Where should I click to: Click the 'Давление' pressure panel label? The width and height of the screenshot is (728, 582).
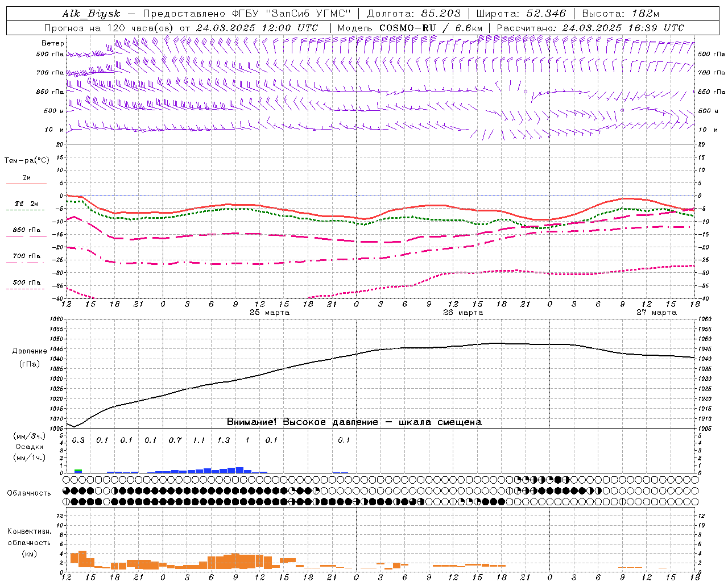coord(30,351)
